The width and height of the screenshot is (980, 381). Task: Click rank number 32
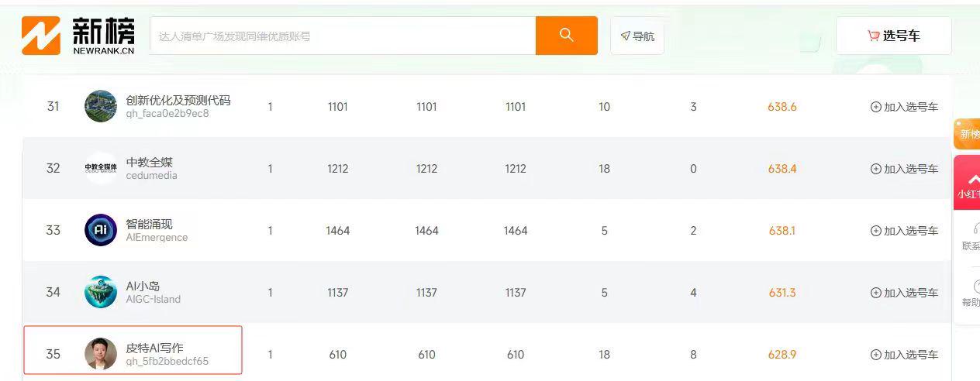(x=53, y=169)
